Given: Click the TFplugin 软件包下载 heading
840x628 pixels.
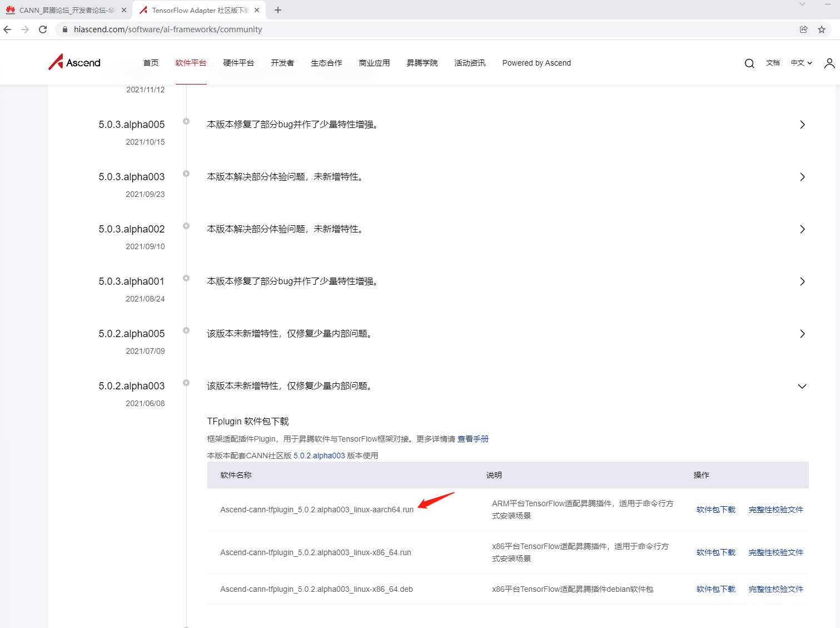Looking at the screenshot, I should (x=248, y=421).
